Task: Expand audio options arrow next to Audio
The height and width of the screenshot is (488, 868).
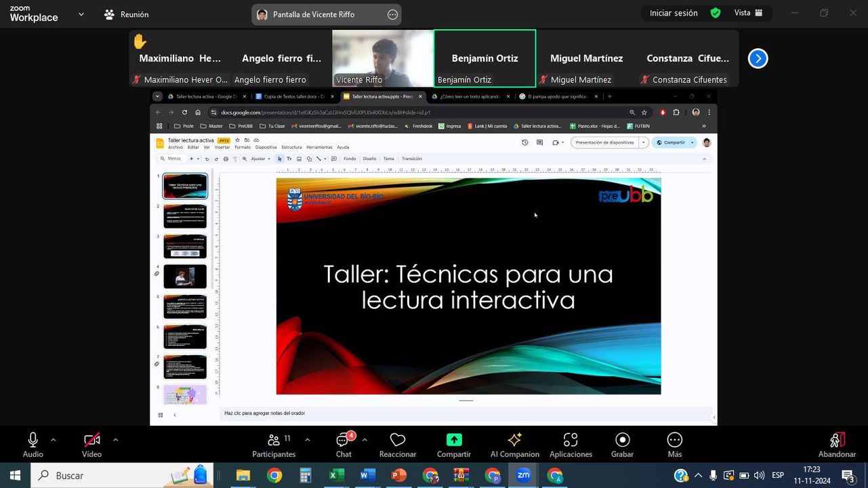Action: coord(54,440)
